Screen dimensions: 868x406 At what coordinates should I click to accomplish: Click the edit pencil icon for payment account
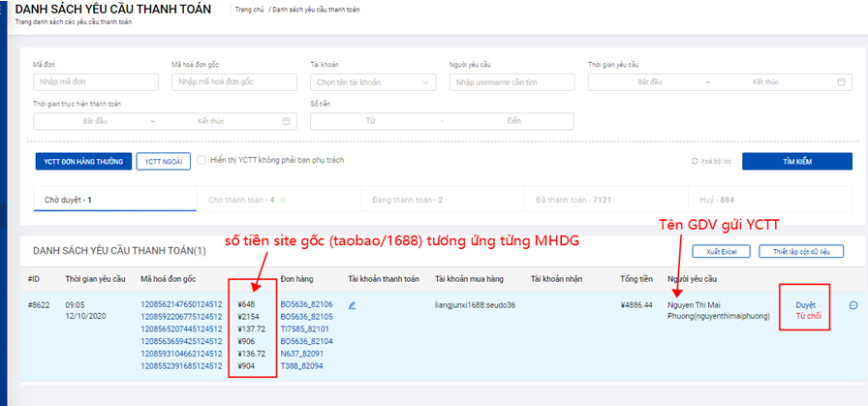tap(353, 305)
